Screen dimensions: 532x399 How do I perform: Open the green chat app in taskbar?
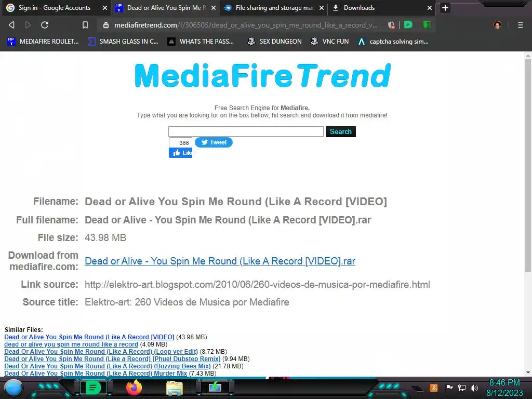(x=93, y=388)
